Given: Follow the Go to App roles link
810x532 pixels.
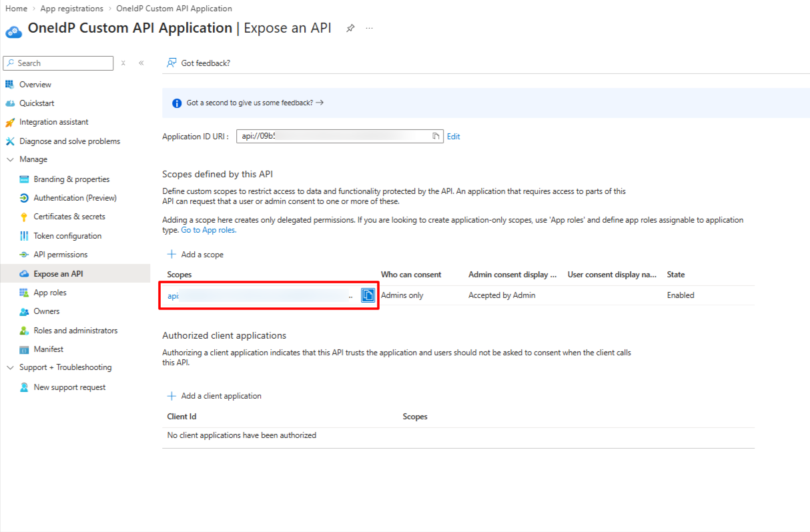Looking at the screenshot, I should click(x=209, y=230).
